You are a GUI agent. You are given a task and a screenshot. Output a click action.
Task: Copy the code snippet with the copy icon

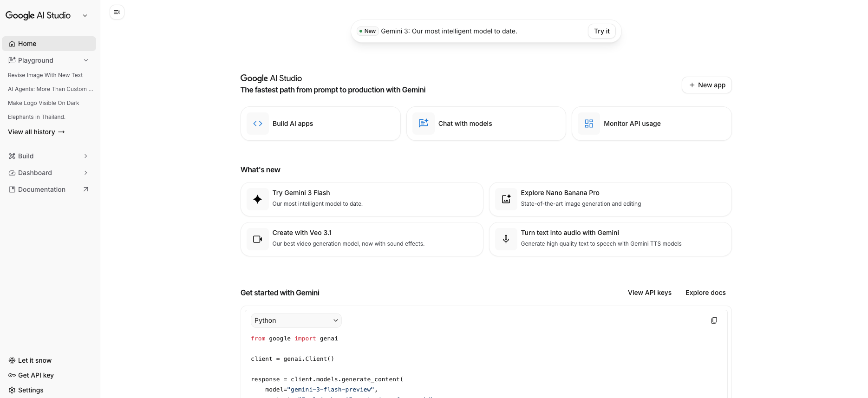(714, 320)
